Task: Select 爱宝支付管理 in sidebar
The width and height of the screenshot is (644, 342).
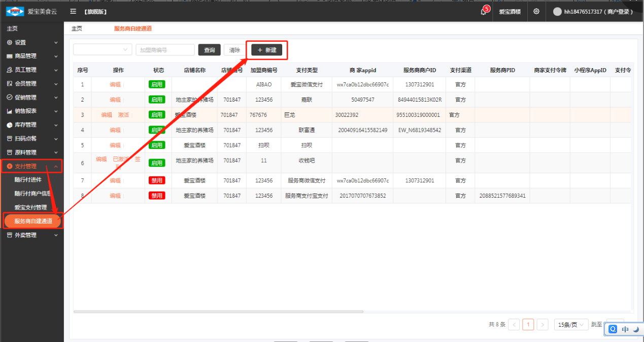Action: (x=30, y=207)
